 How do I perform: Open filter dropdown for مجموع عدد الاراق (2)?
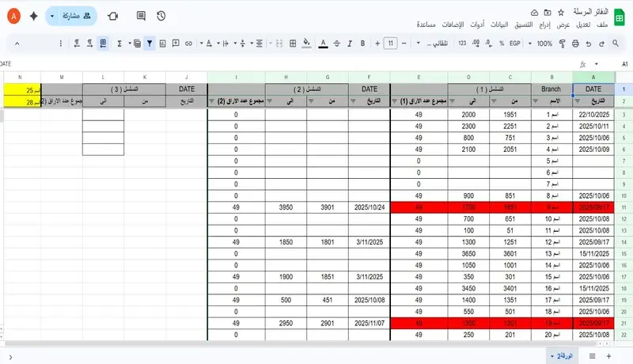coord(211,100)
